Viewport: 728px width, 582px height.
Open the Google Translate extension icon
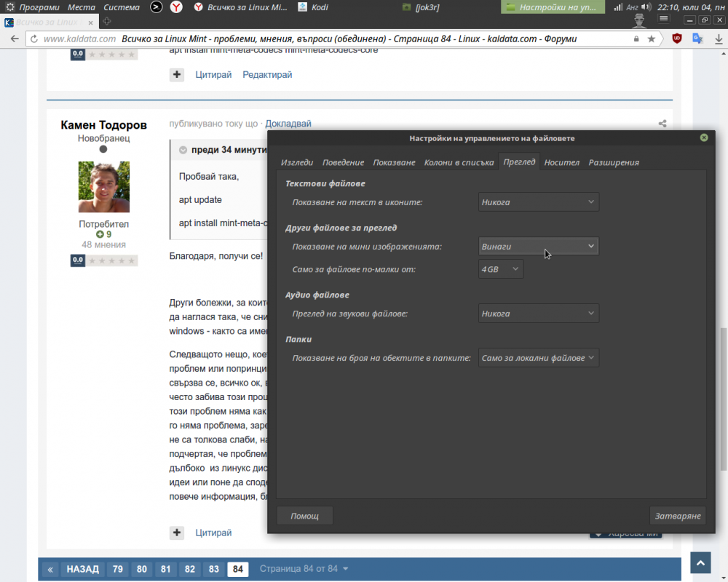pos(697,39)
